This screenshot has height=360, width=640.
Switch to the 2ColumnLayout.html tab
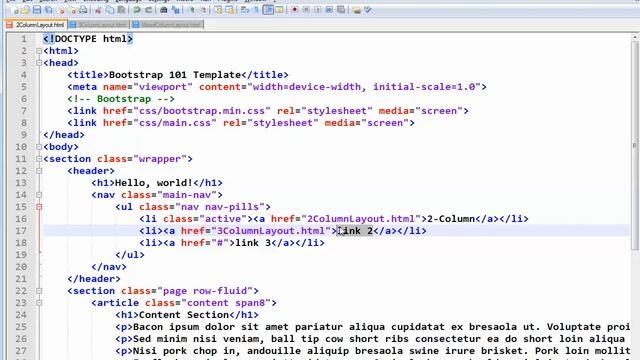coord(36,24)
